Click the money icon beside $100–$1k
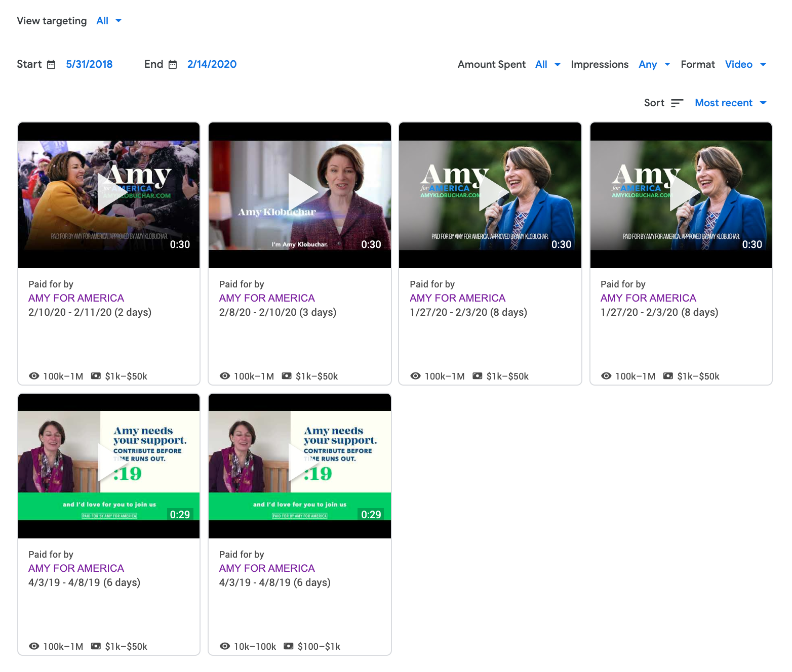Screen dimensions: 792x672 289,646
